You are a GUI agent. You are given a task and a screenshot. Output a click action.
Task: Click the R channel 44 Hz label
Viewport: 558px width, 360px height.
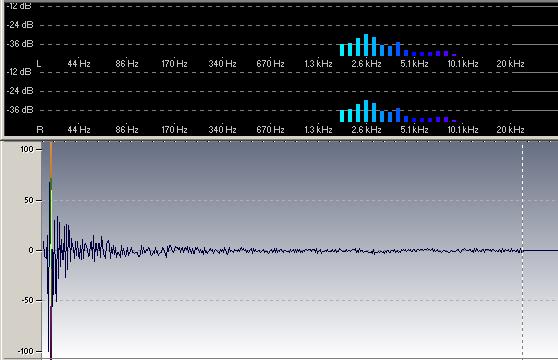[x=79, y=130]
